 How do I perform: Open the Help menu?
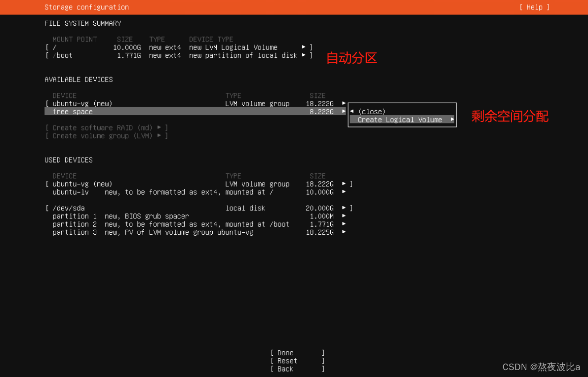(534, 7)
